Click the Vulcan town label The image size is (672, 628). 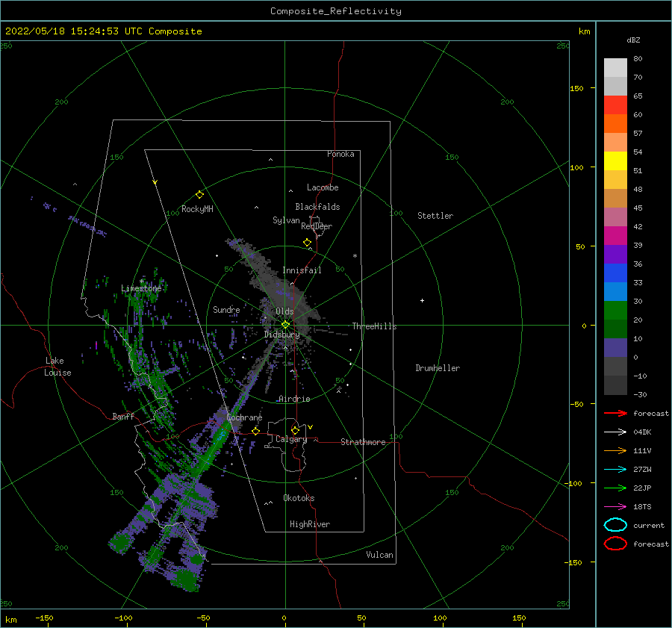tap(379, 555)
